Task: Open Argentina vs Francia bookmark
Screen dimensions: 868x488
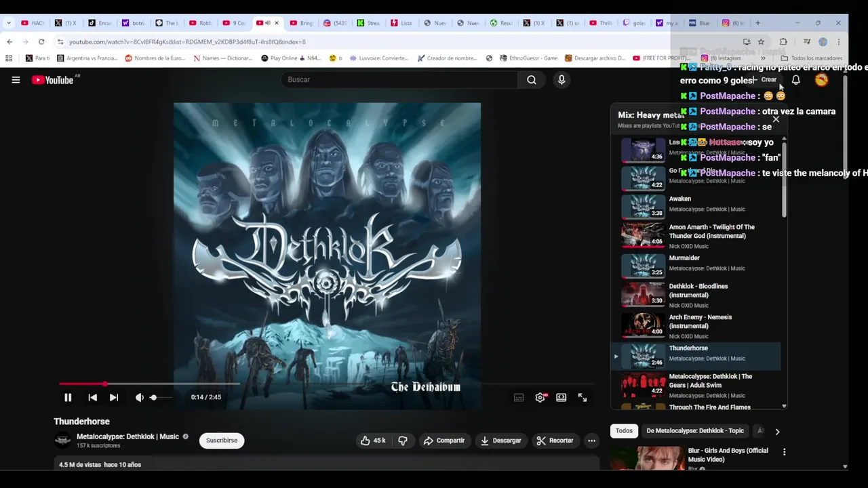Action: point(87,58)
